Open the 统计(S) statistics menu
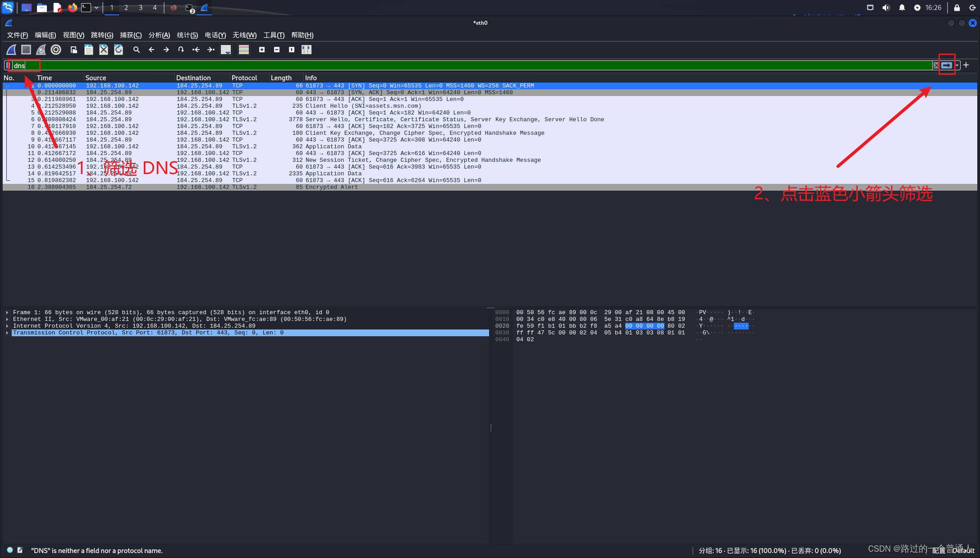The width and height of the screenshot is (980, 558). click(187, 35)
